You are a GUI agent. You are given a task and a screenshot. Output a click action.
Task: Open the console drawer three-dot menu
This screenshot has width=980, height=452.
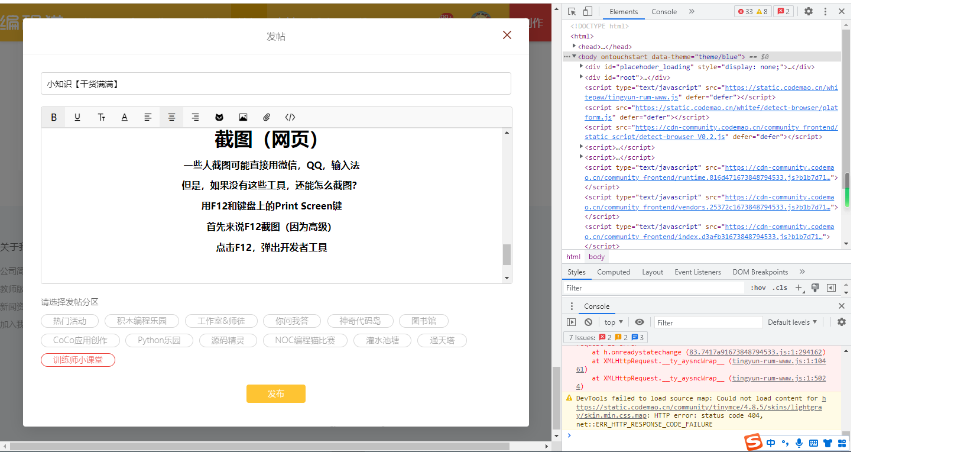[x=572, y=306]
